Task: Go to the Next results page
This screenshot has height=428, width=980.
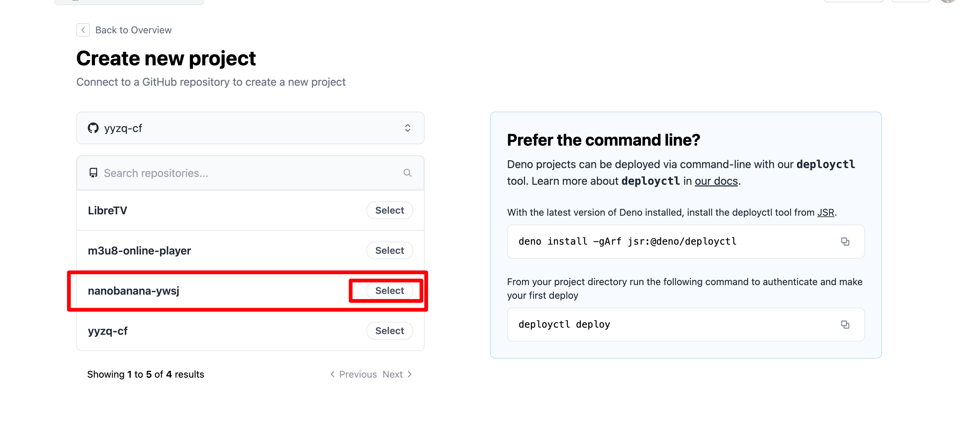Action: click(393, 374)
